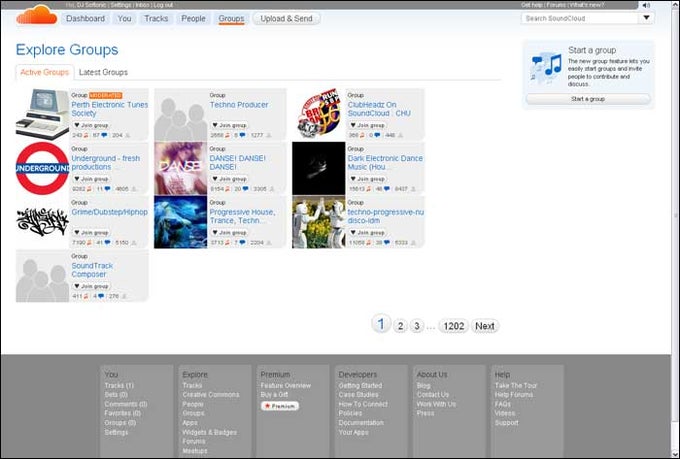
Task: Click the Start a group button
Action: coord(588,99)
